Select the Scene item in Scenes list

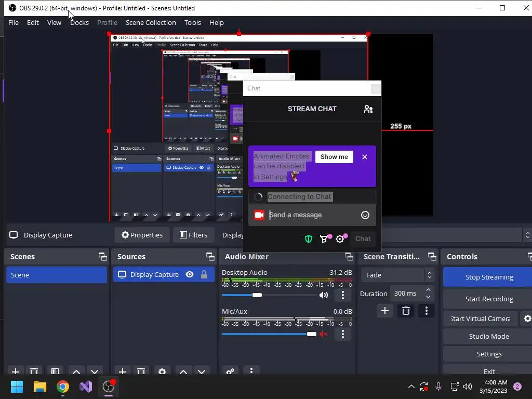pos(56,275)
